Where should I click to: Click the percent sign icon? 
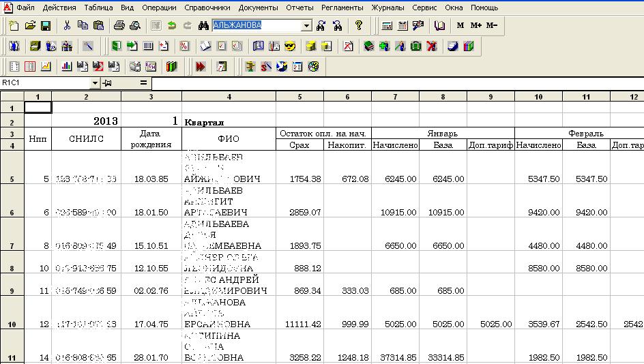coord(184,46)
